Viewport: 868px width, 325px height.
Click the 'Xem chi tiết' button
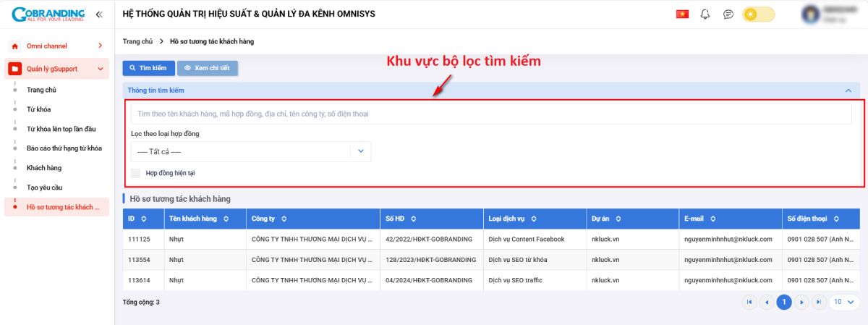207,68
